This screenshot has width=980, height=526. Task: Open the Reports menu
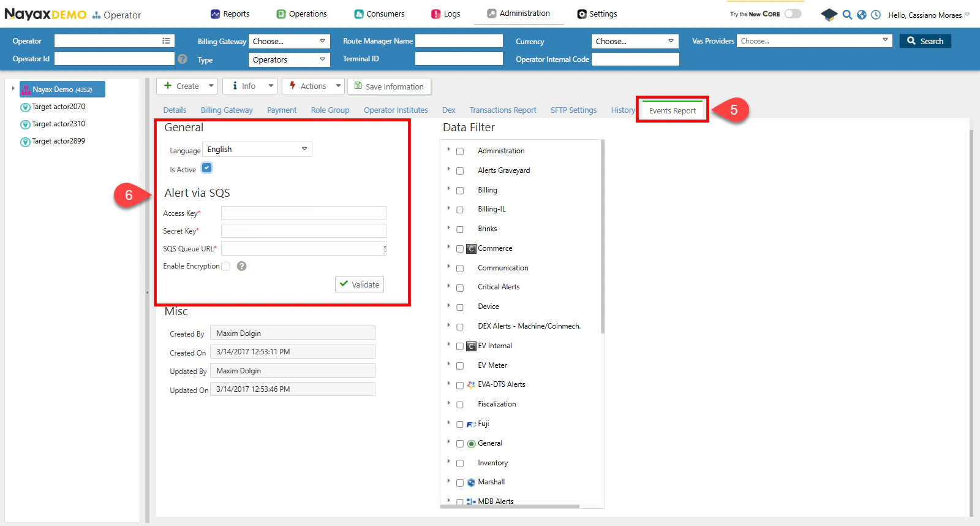(x=230, y=13)
